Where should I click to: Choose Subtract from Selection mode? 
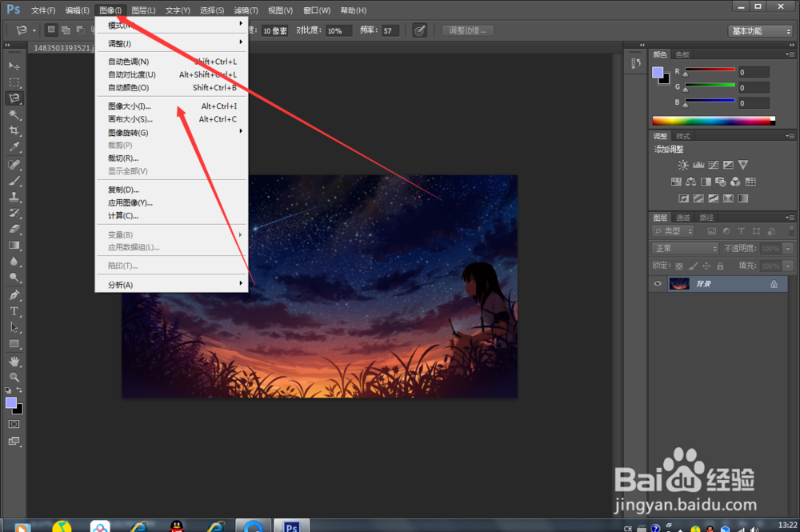[80, 30]
